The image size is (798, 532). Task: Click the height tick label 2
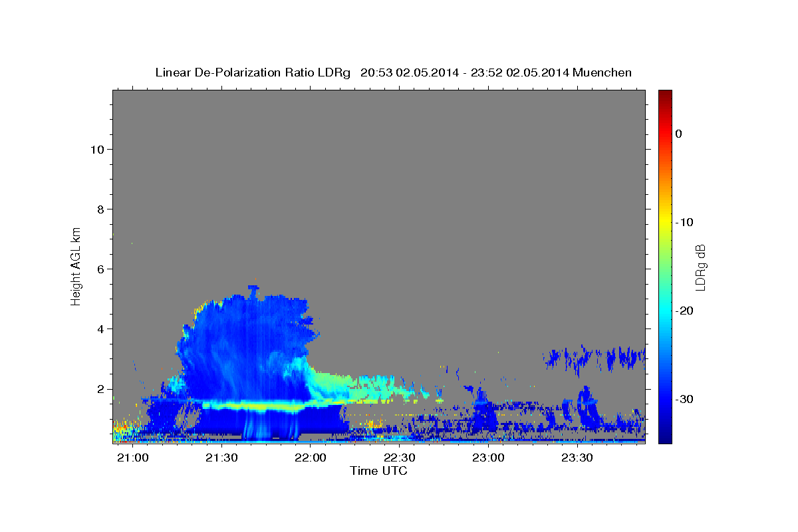point(101,388)
